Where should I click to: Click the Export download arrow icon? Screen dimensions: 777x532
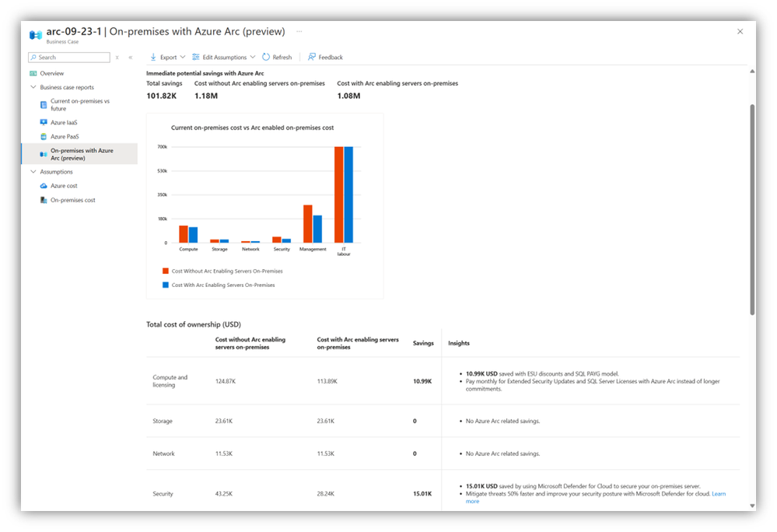click(x=153, y=57)
